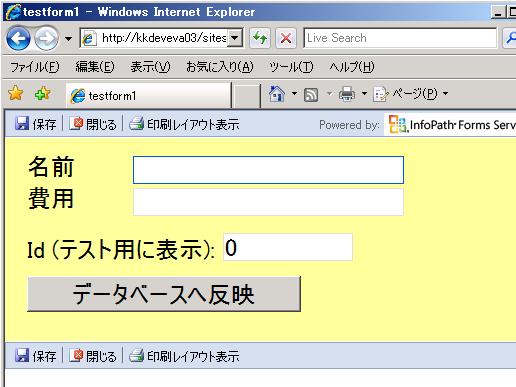This screenshot has width=516, height=387.
Task: Click the search magnifier icon
Action: 510,38
